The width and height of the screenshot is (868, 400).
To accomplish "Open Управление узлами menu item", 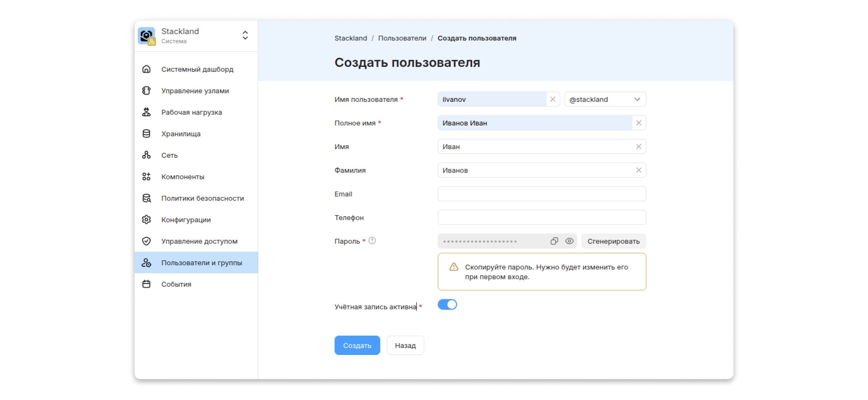I will pos(196,91).
